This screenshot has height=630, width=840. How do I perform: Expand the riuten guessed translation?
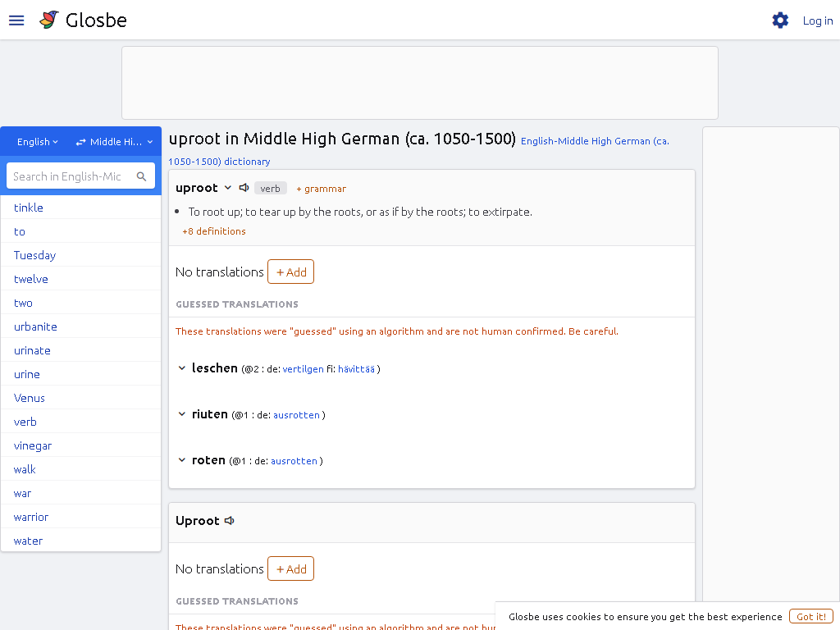(182, 414)
